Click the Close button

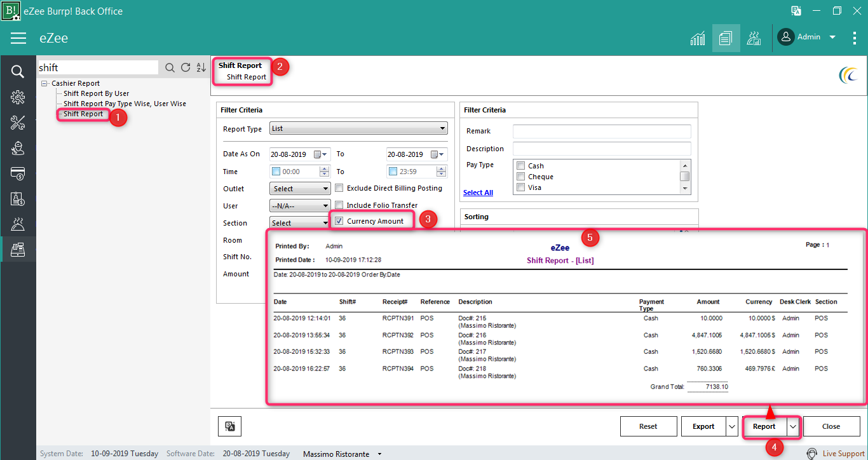831,426
